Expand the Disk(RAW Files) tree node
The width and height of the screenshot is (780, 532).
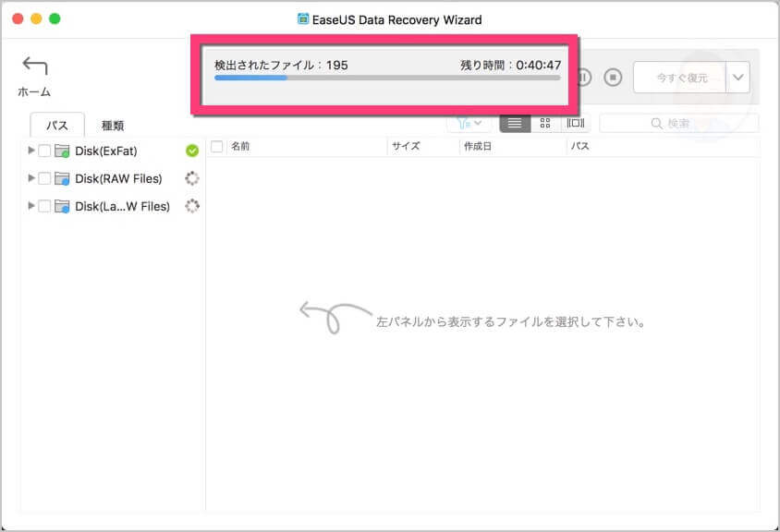pyautogui.click(x=30, y=178)
